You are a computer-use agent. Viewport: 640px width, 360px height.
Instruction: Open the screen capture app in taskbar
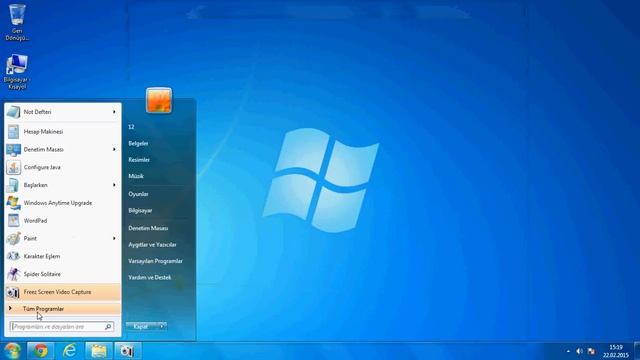(x=127, y=351)
